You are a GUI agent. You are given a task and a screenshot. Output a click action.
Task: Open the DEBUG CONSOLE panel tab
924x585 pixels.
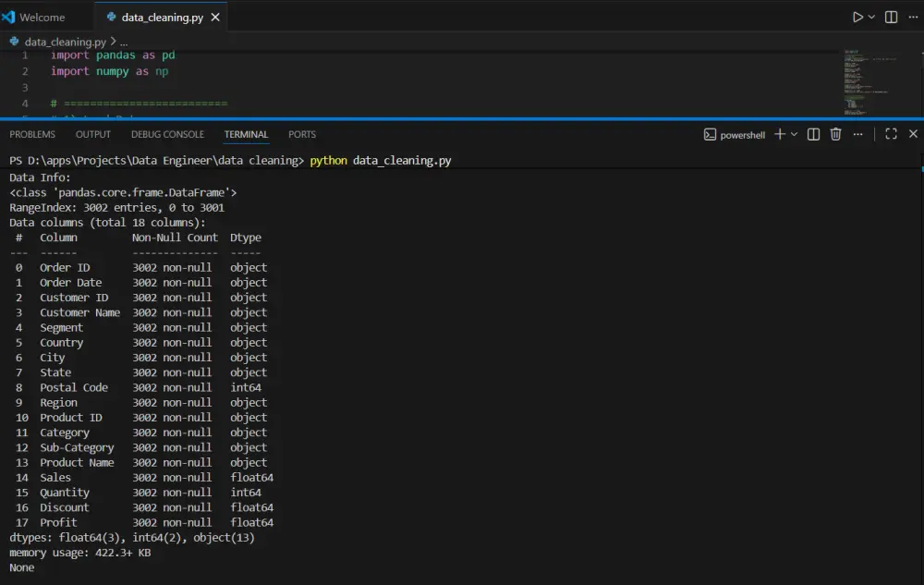click(x=167, y=134)
